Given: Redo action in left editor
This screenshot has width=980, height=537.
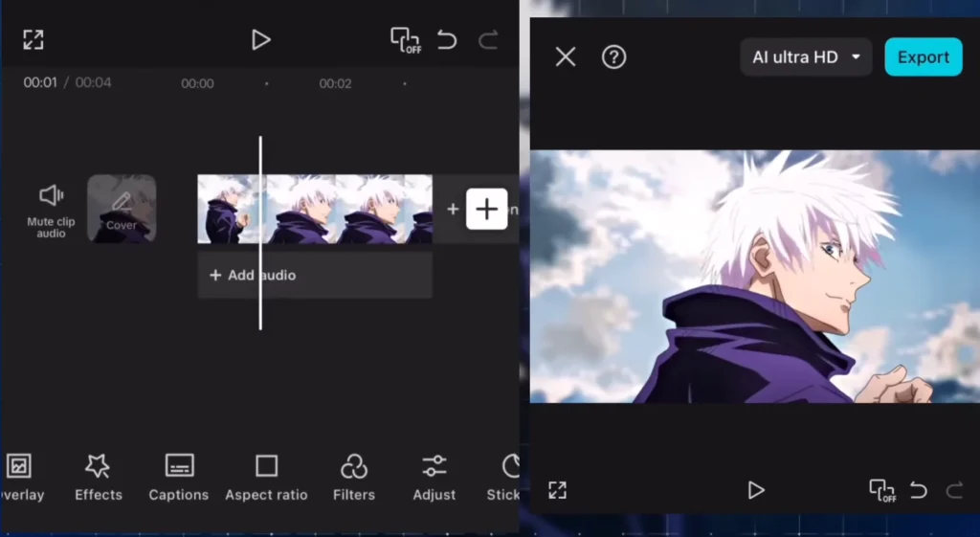Looking at the screenshot, I should pos(488,40).
